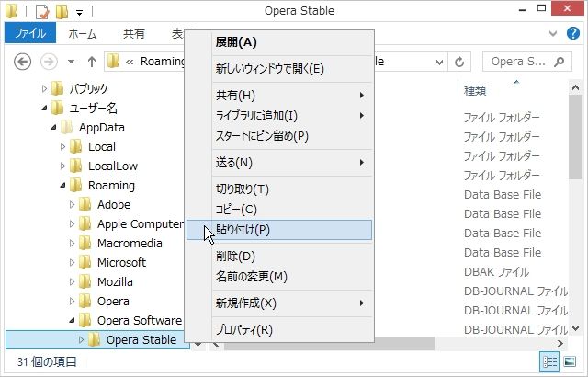588x377 pixels.
Task: Refresh the current folder view
Action: click(x=459, y=62)
